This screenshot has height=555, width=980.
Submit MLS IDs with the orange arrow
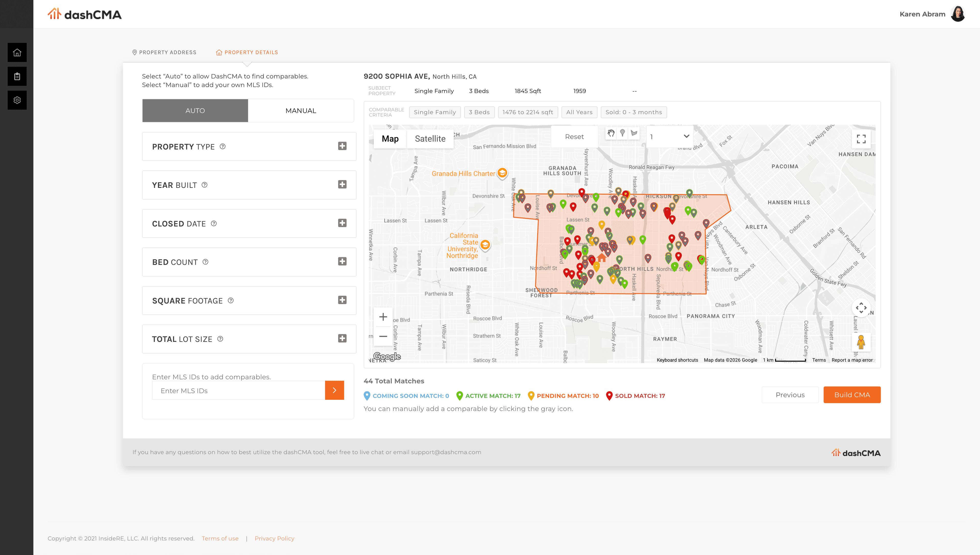coord(335,390)
